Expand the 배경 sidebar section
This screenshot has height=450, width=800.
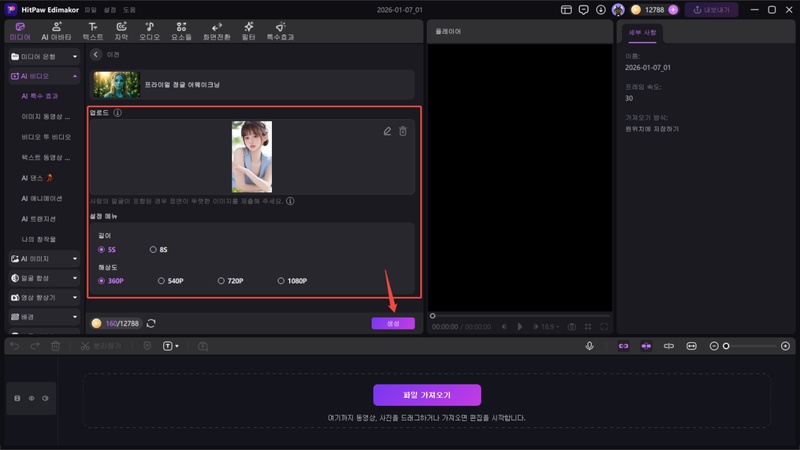(x=44, y=317)
